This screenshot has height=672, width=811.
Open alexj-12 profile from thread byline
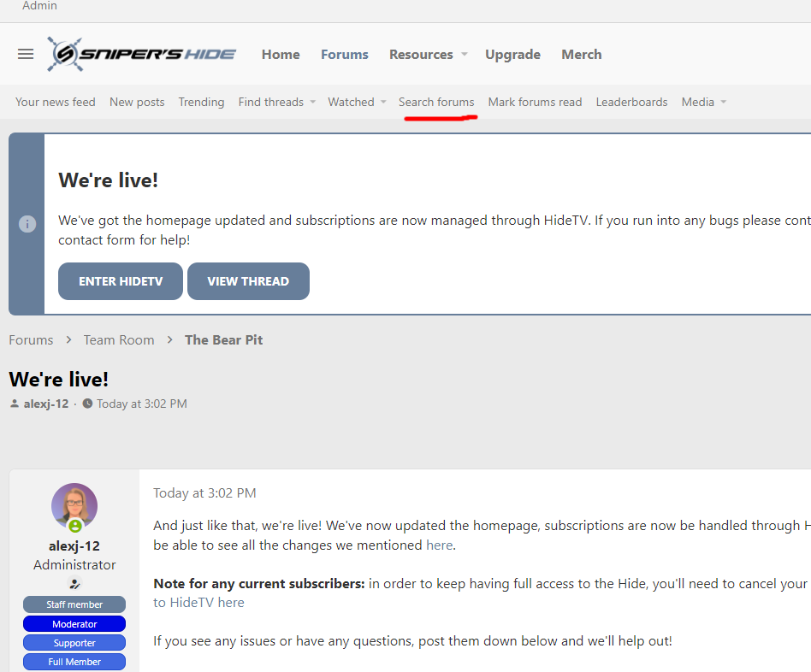click(x=46, y=404)
